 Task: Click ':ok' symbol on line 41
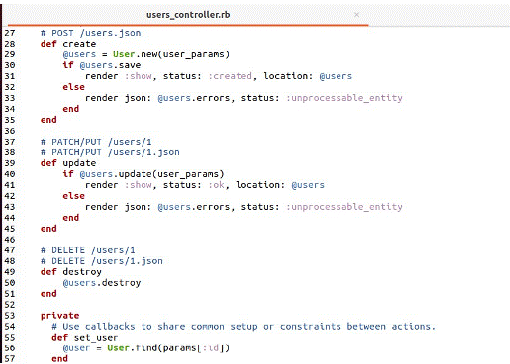coord(217,185)
